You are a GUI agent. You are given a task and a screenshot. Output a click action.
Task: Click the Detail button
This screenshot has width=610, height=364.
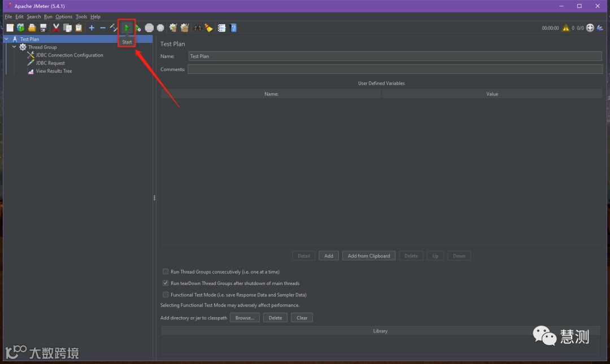point(304,256)
